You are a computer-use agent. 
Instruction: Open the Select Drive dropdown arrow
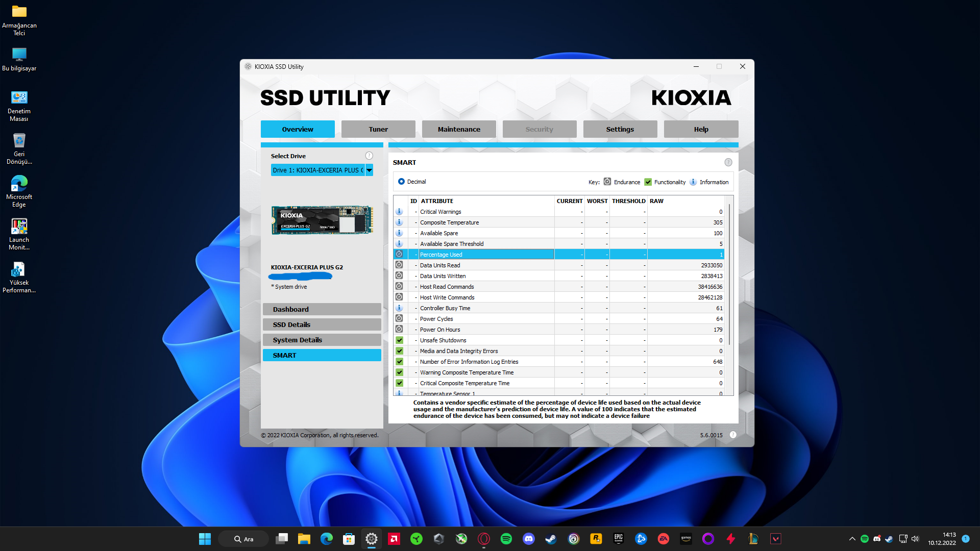pyautogui.click(x=369, y=170)
